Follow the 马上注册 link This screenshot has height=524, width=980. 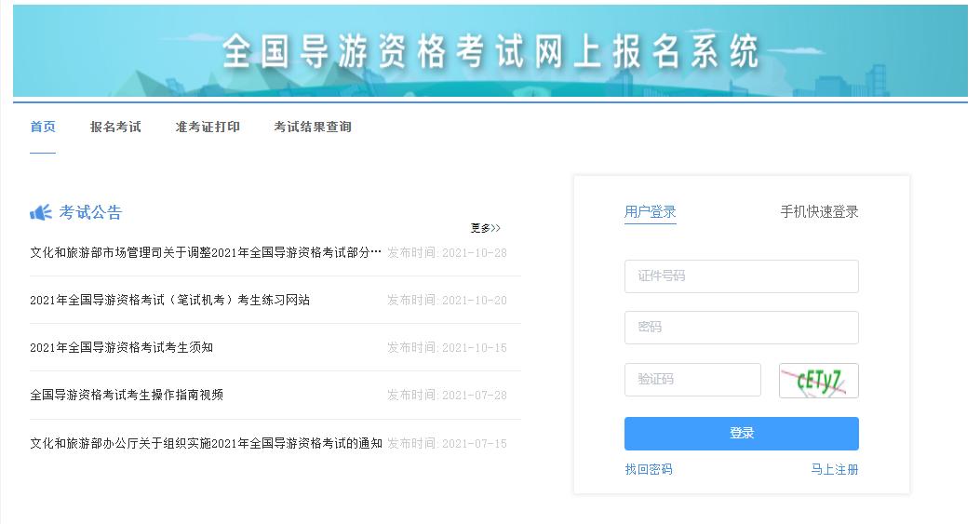coord(835,470)
